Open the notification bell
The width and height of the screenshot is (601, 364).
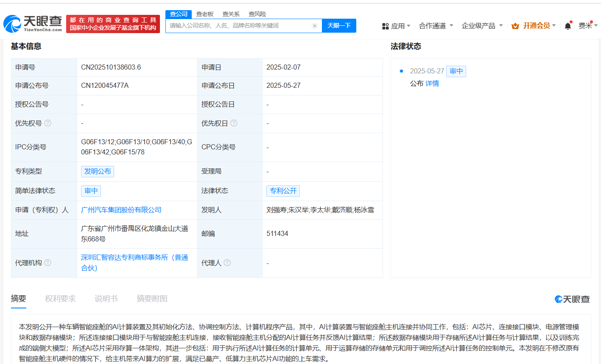567,26
